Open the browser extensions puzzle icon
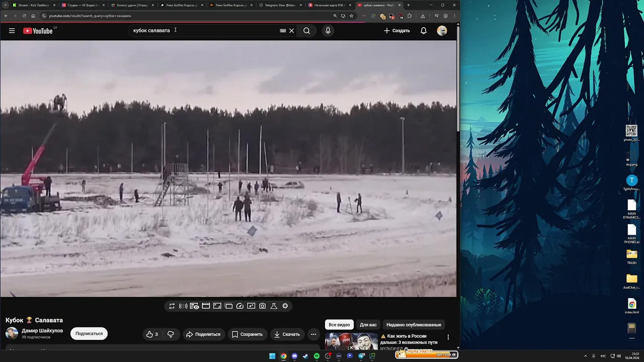The height and width of the screenshot is (362, 644). 410,16
